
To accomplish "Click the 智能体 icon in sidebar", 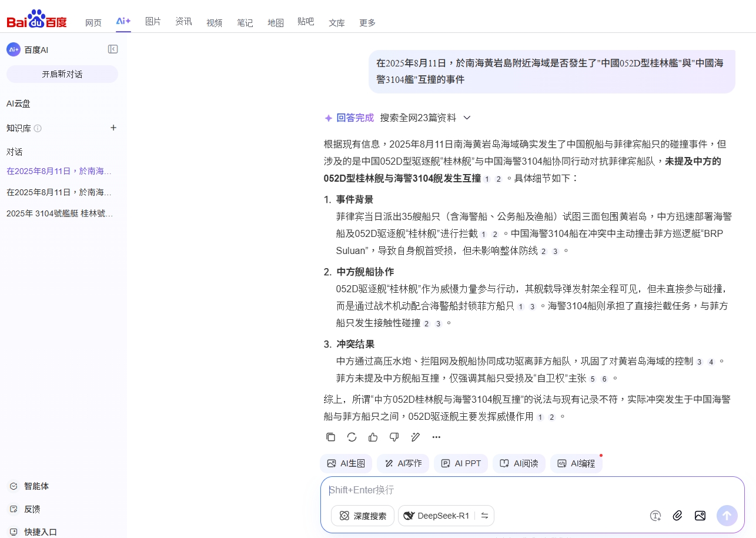I will 14,486.
